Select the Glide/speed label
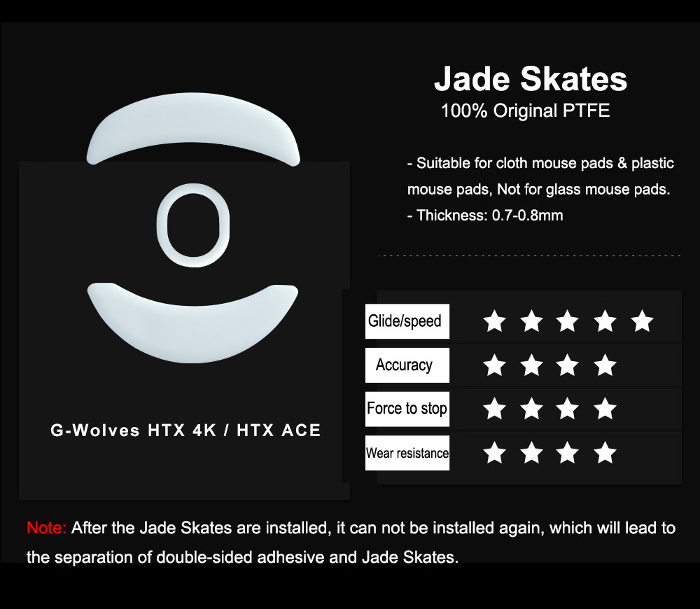This screenshot has width=700, height=609. coord(407,321)
